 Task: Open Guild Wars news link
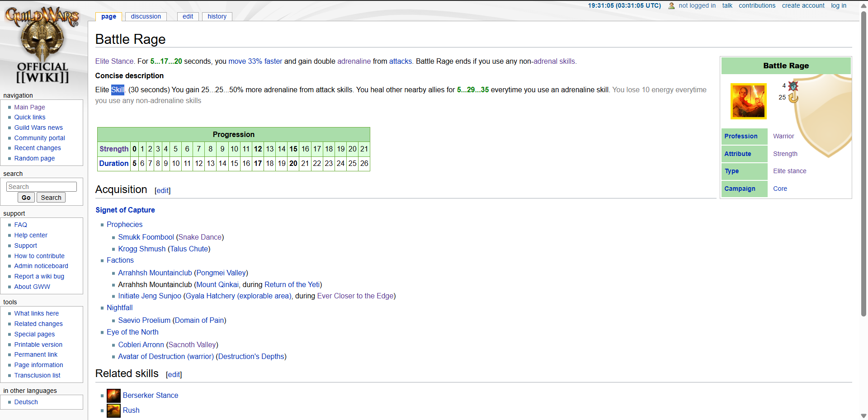38,127
